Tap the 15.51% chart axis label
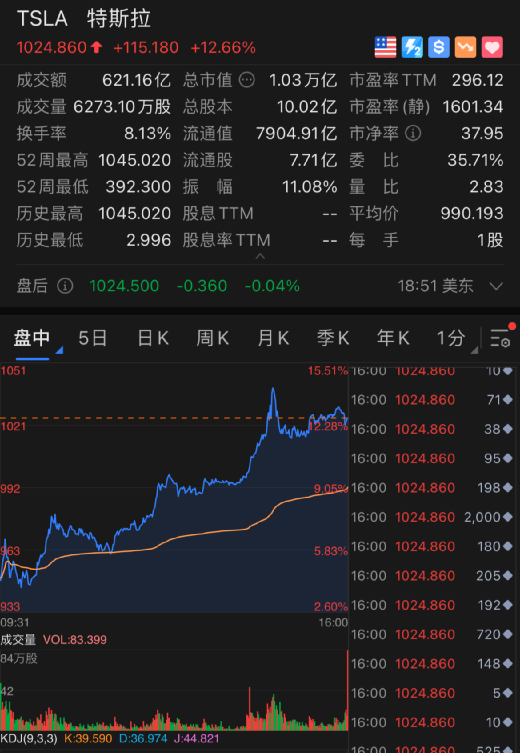Image resolution: width=520 pixels, height=753 pixels. (x=327, y=370)
